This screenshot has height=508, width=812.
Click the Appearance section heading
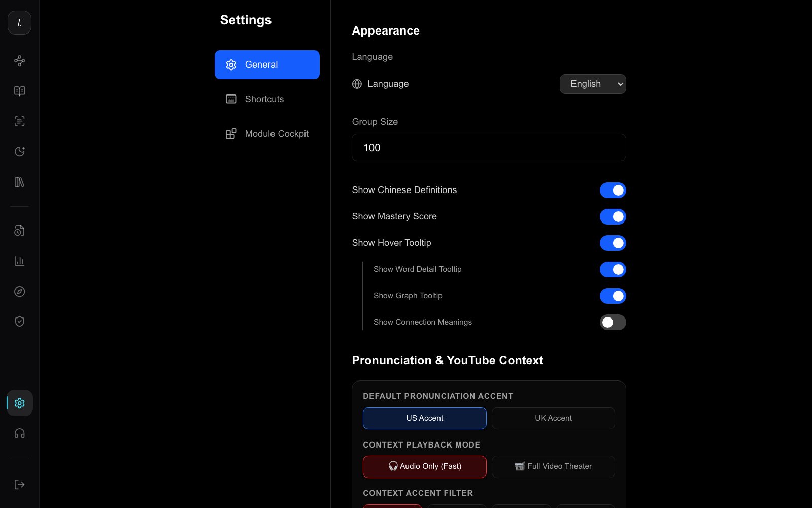click(x=386, y=31)
